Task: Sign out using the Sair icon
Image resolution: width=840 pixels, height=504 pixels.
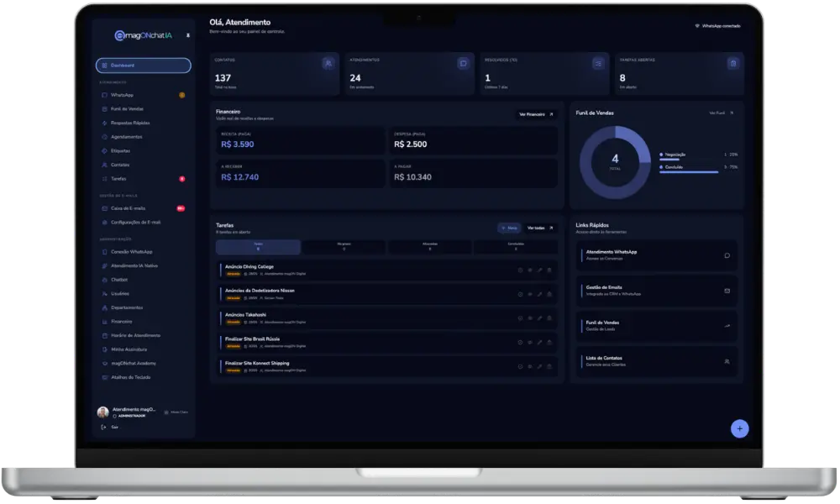Action: click(x=104, y=427)
